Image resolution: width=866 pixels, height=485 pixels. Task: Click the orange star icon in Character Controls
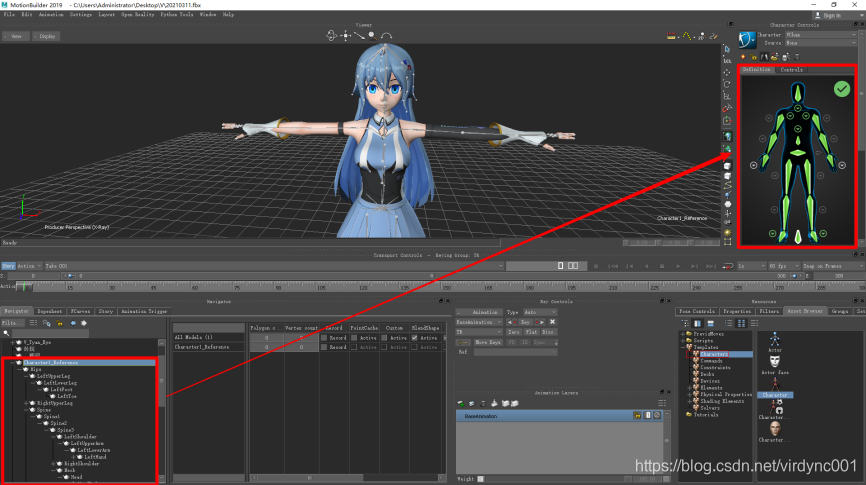tap(743, 57)
